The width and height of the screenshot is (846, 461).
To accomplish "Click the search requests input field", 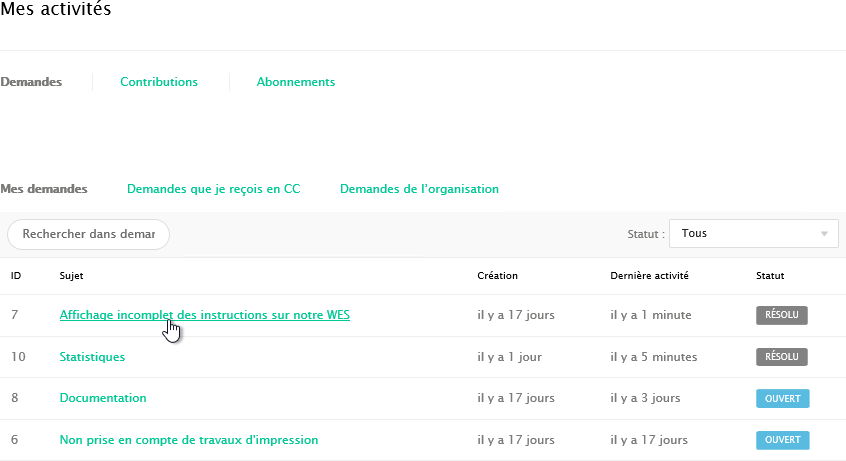I will click(88, 234).
